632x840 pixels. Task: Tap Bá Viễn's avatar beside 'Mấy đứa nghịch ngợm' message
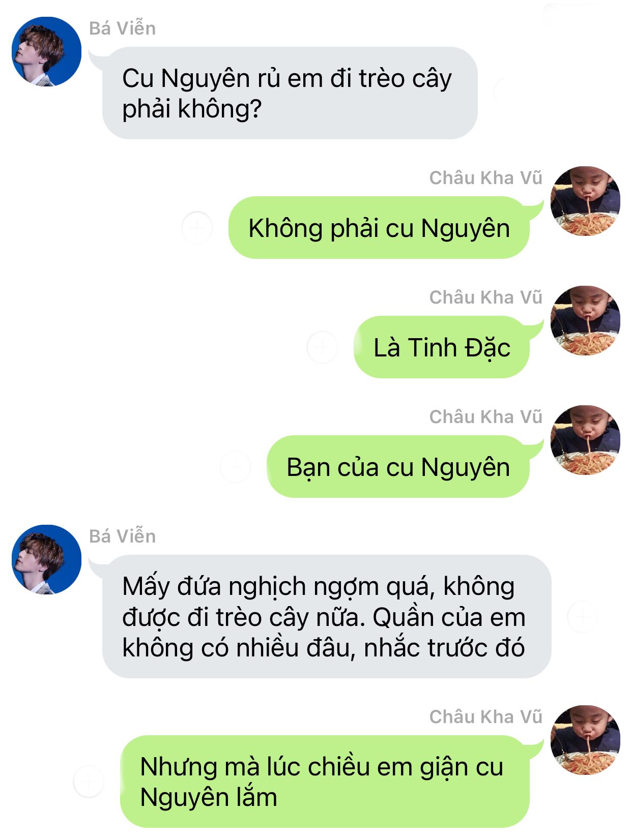(46, 559)
